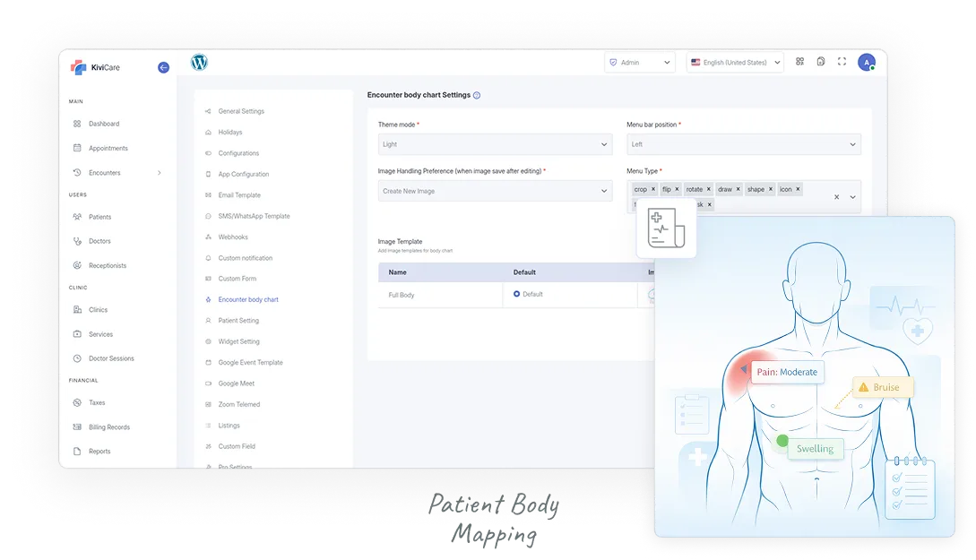This screenshot has width=976, height=560.
Task: Click the fullscreen icon in header
Action: [x=842, y=62]
